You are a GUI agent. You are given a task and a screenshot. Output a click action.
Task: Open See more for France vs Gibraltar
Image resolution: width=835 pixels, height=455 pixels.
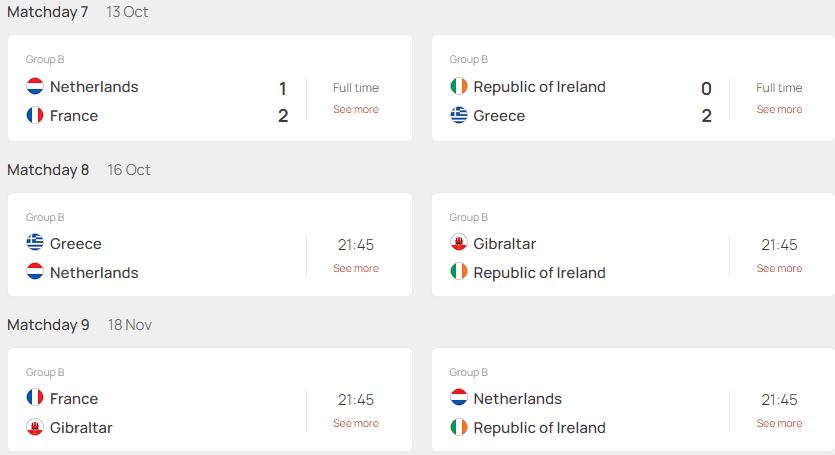(x=356, y=423)
